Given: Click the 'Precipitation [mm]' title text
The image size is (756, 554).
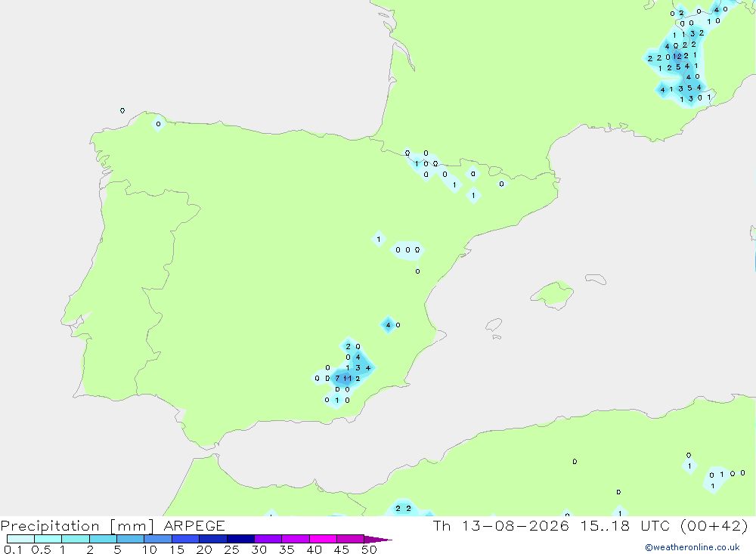Looking at the screenshot, I should (x=77, y=526).
